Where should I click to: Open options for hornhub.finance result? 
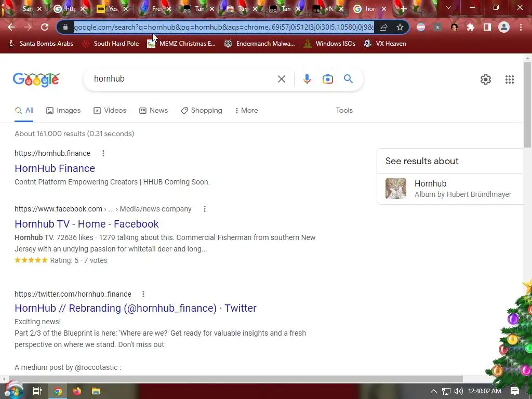pos(103,153)
